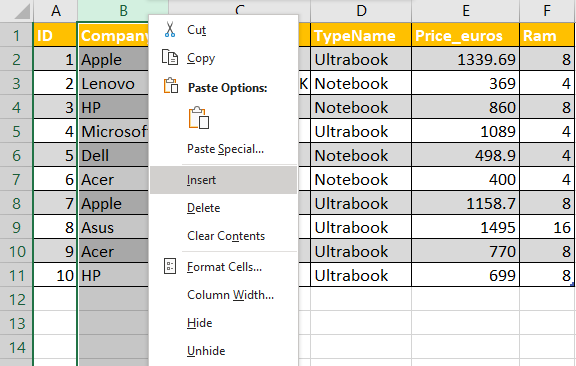576x366 pixels.
Task: Select row 4 header
Action: [x=17, y=107]
